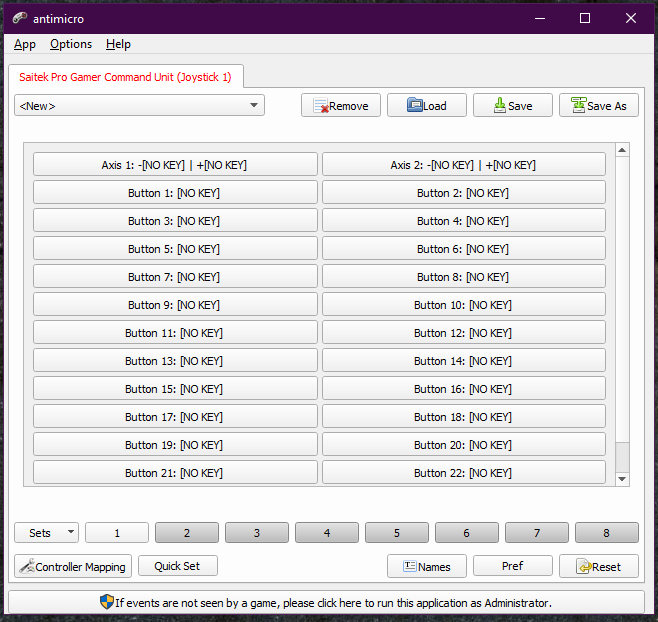
Task: Assign a key to Button 16
Action: (464, 389)
